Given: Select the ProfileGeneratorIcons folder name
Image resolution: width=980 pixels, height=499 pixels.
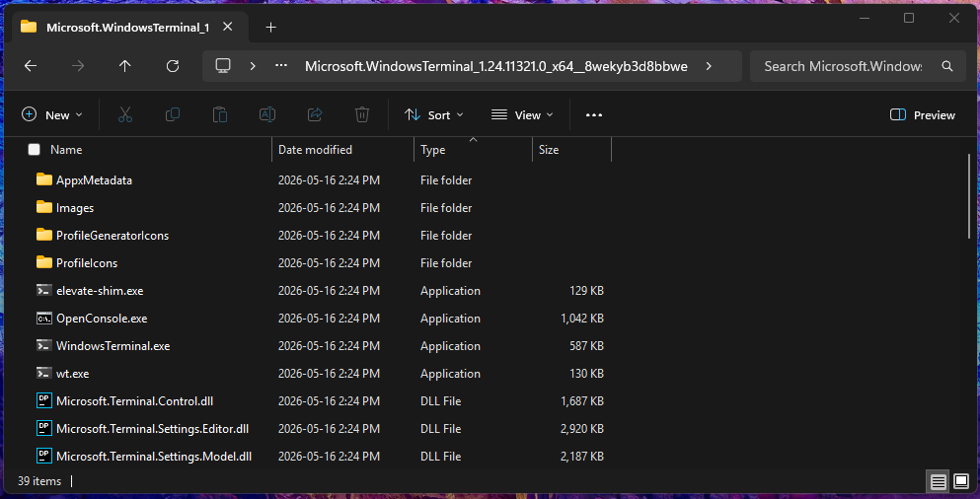Looking at the screenshot, I should click(x=113, y=236).
